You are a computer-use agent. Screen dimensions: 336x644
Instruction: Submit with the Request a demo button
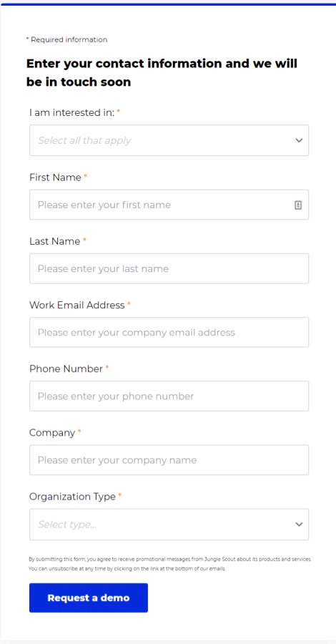coord(89,598)
